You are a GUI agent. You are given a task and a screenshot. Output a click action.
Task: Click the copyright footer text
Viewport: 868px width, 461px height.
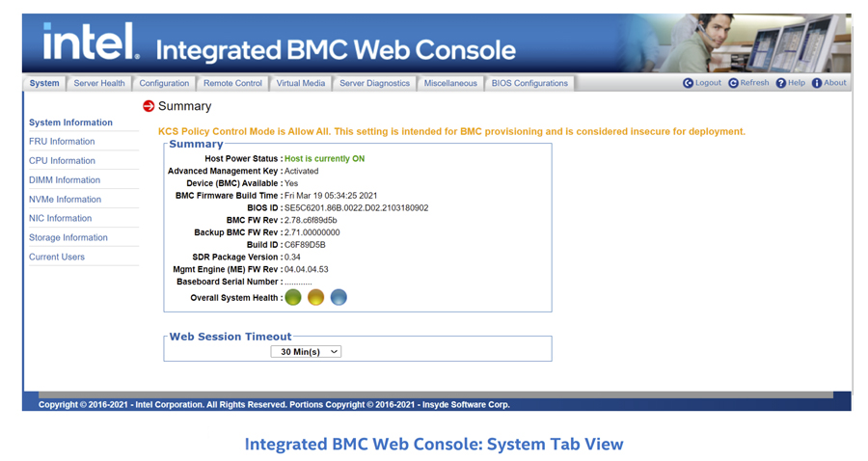[274, 404]
